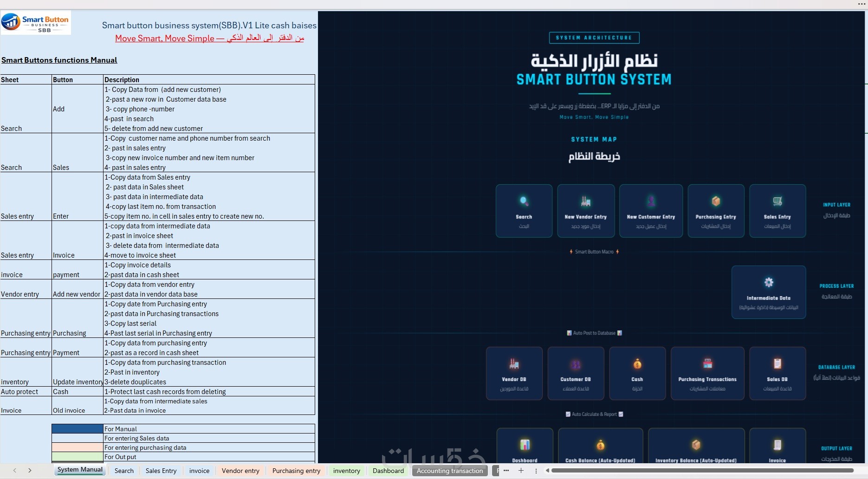Click the title 'Smart button business system(SBB).V1 Lite cash baises'
This screenshot has width=868, height=479.
click(x=209, y=25)
